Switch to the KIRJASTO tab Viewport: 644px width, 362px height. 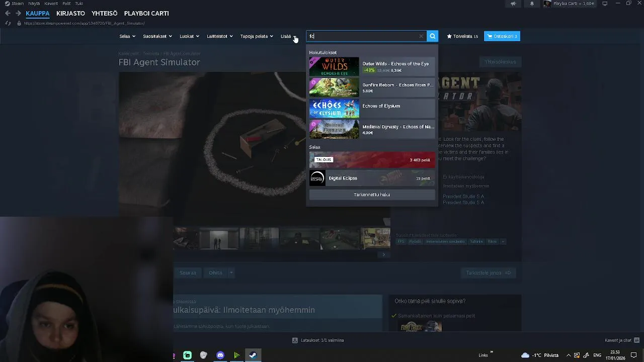(x=70, y=13)
